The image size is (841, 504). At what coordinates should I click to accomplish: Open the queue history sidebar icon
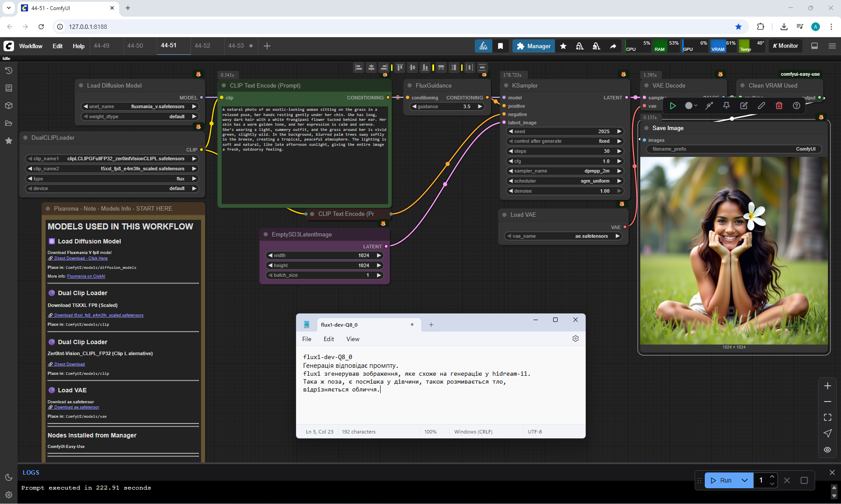click(8, 70)
